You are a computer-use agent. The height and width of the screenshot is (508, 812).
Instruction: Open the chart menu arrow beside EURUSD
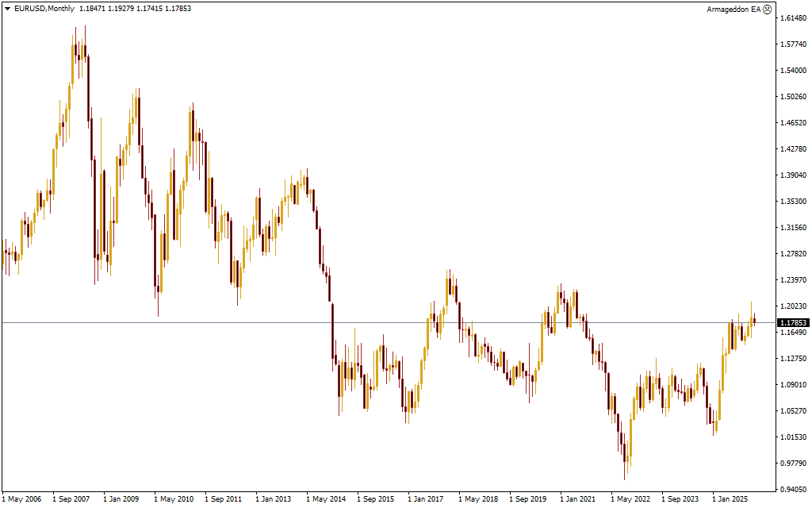(x=7, y=9)
